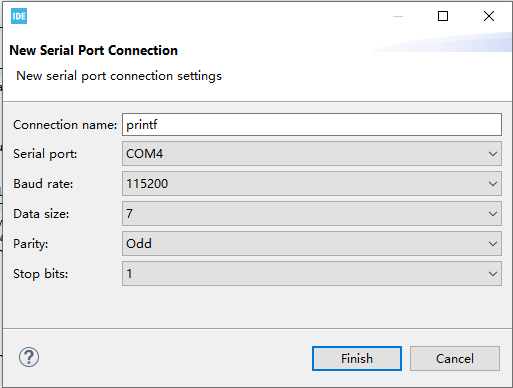The image size is (513, 388).
Task: Click the Connection name field containing printf
Action: click(x=312, y=125)
